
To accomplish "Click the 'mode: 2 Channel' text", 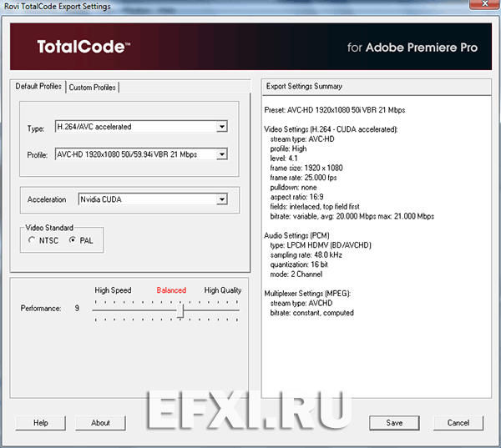I will point(296,274).
